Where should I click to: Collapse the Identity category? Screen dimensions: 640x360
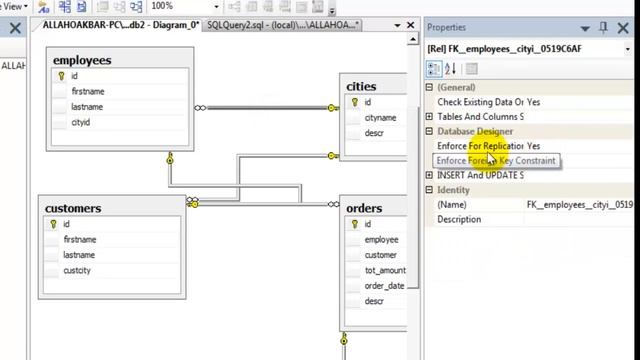point(429,190)
